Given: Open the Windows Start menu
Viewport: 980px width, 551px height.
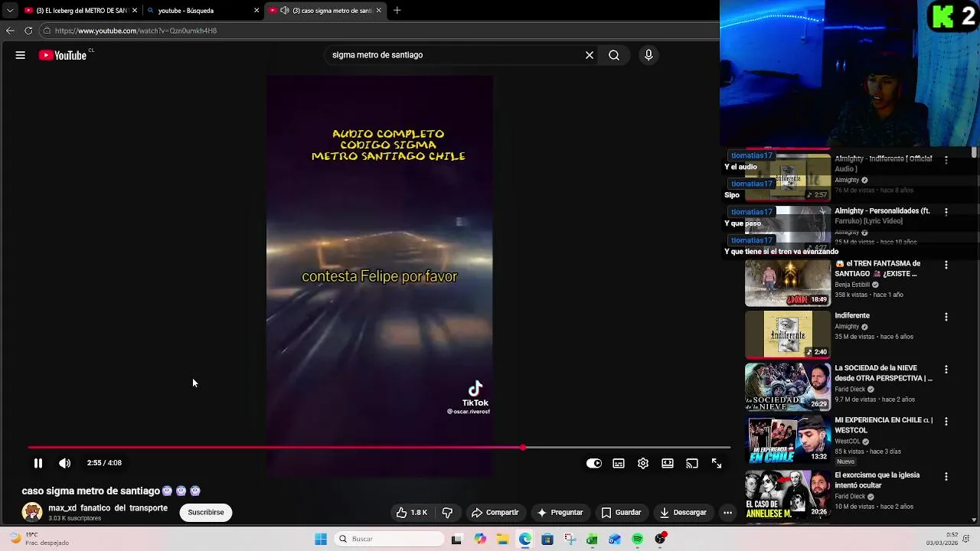Looking at the screenshot, I should (x=321, y=540).
